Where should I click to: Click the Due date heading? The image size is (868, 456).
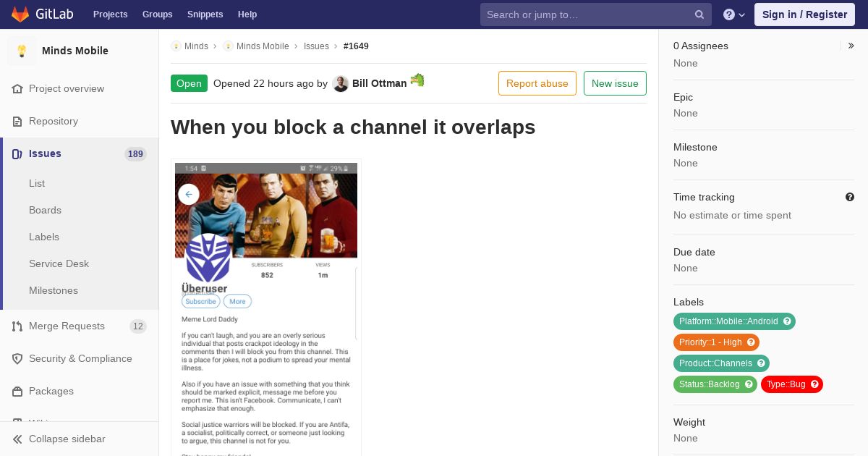tap(694, 252)
